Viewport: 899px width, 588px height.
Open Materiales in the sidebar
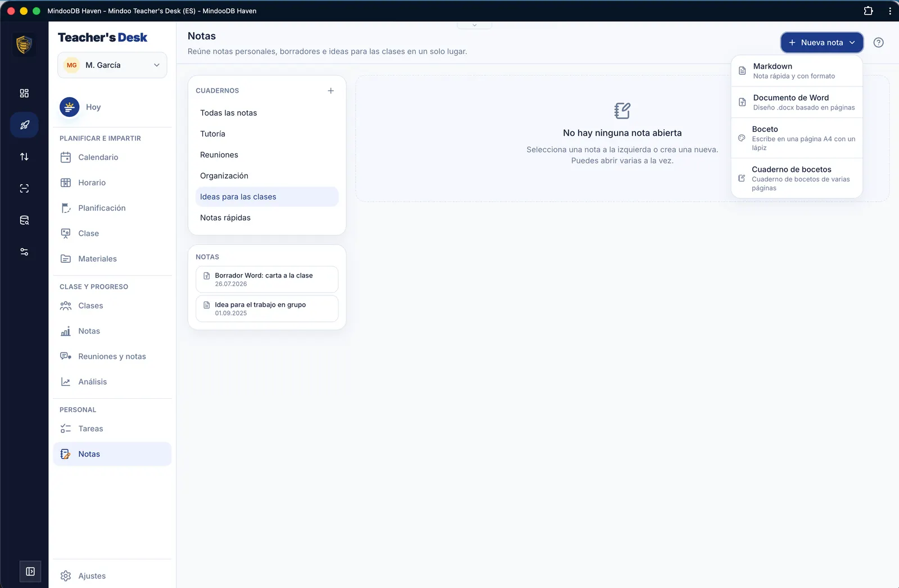coord(112,259)
